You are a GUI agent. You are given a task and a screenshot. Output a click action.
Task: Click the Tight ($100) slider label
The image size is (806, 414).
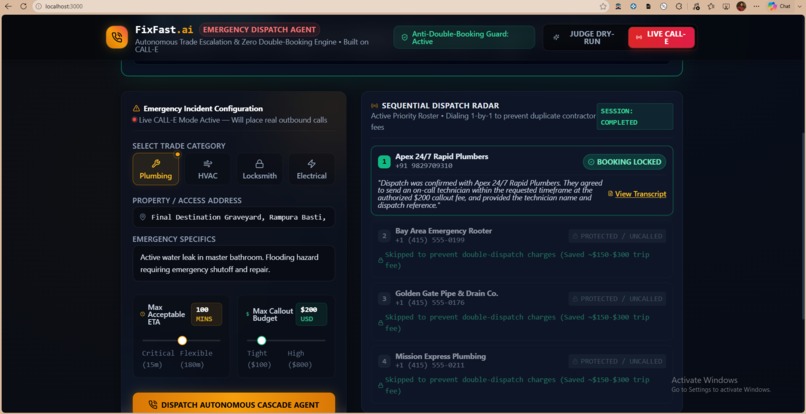[x=259, y=359]
